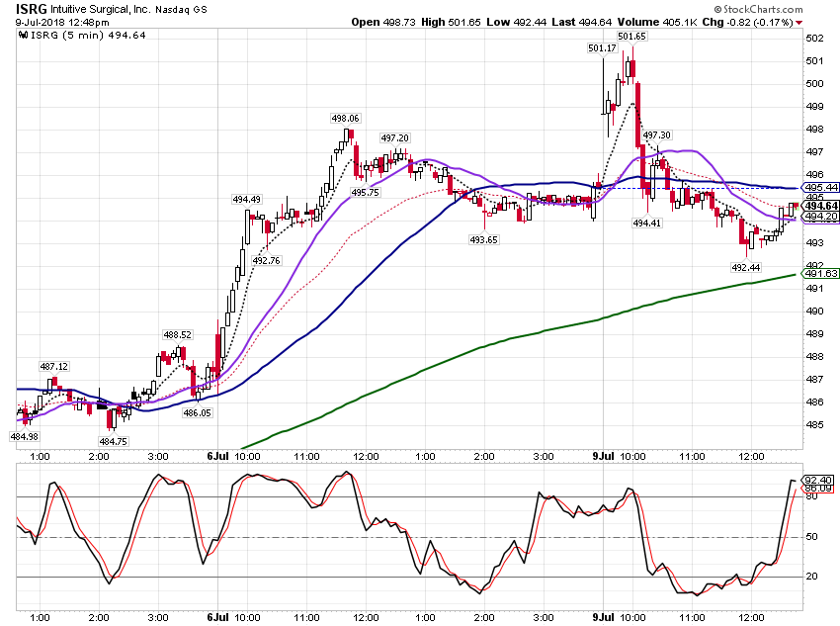Click the 'Low' value in the header

click(517, 22)
